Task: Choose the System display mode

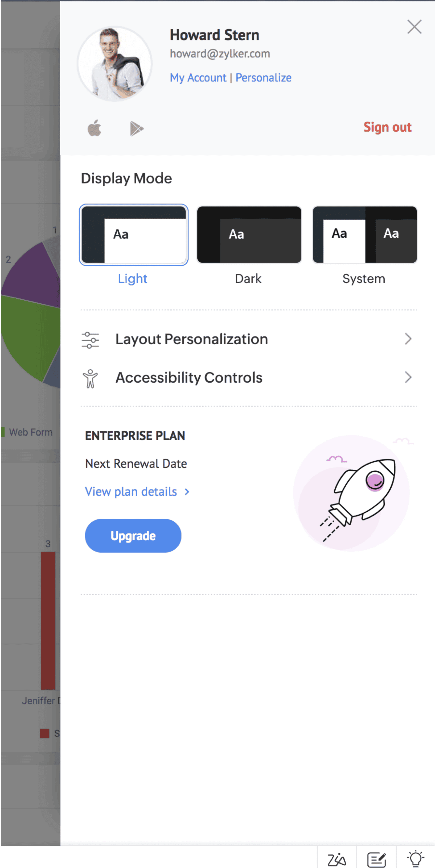Action: click(x=364, y=235)
